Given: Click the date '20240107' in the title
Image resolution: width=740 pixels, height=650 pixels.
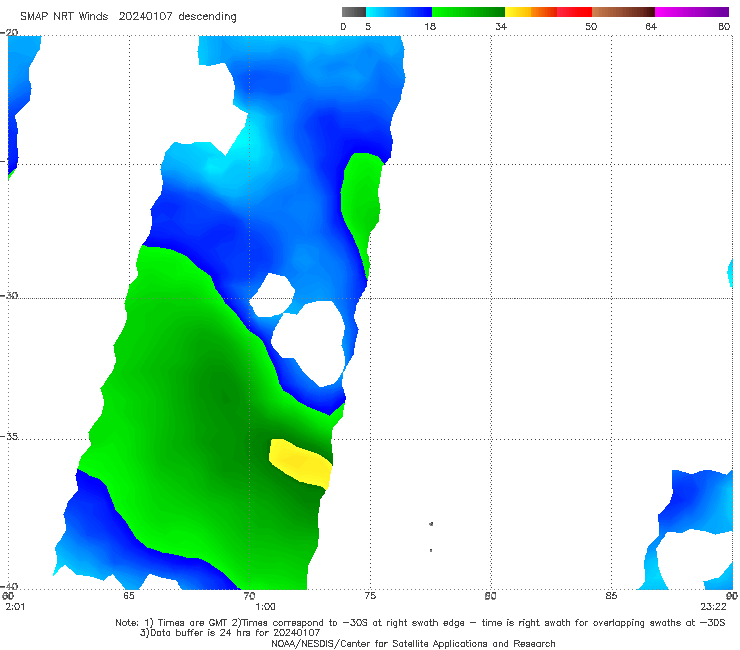Looking at the screenshot, I should (145, 17).
